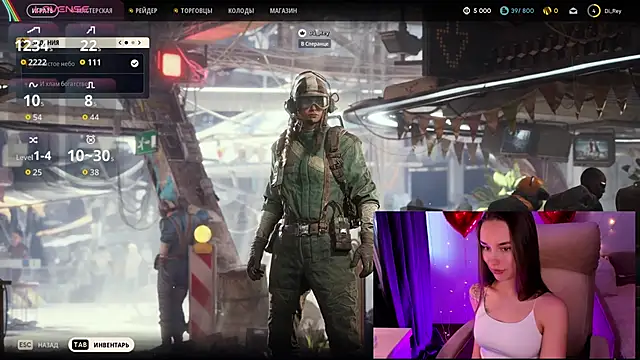Open the МАСТЕРСКАЯ workshop tab
This screenshot has height=360, width=640.
coord(95,11)
